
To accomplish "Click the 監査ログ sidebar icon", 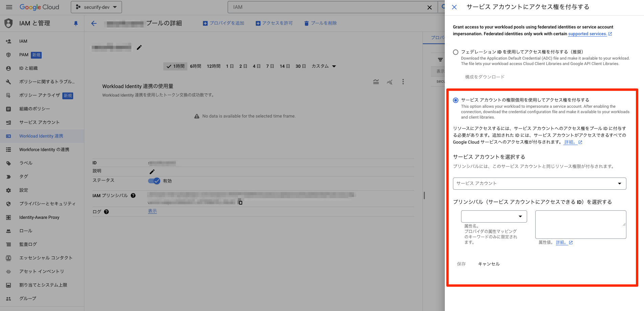I will (x=8, y=245).
